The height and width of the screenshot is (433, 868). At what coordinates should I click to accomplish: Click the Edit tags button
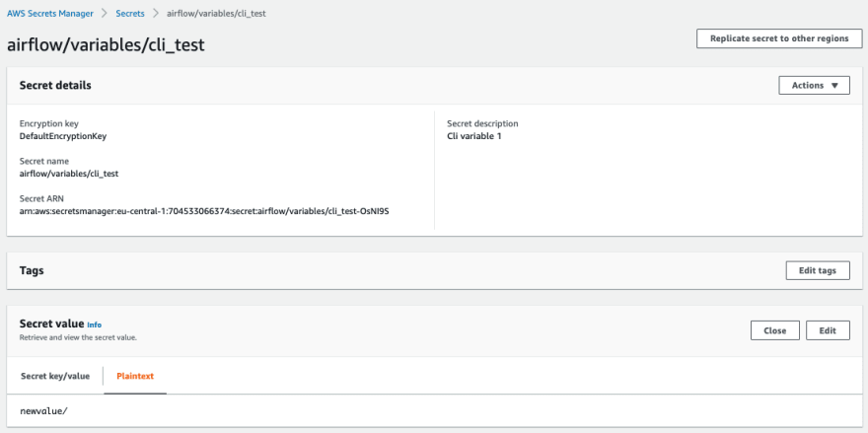click(818, 271)
